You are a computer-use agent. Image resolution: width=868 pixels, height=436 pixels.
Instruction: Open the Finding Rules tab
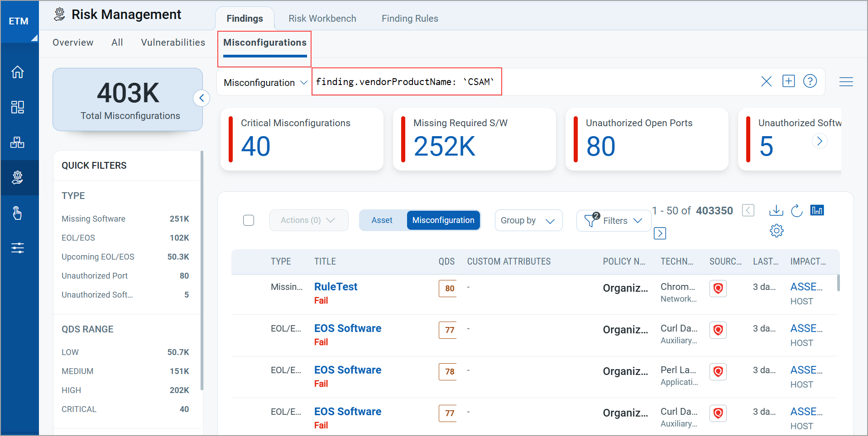(410, 19)
